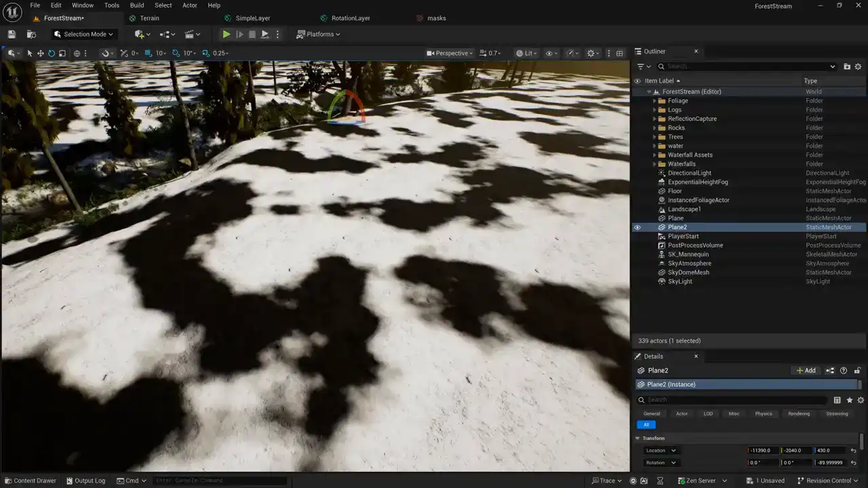Toggle visibility eye for Plane2
Screen dimensions: 868x488
637,228
